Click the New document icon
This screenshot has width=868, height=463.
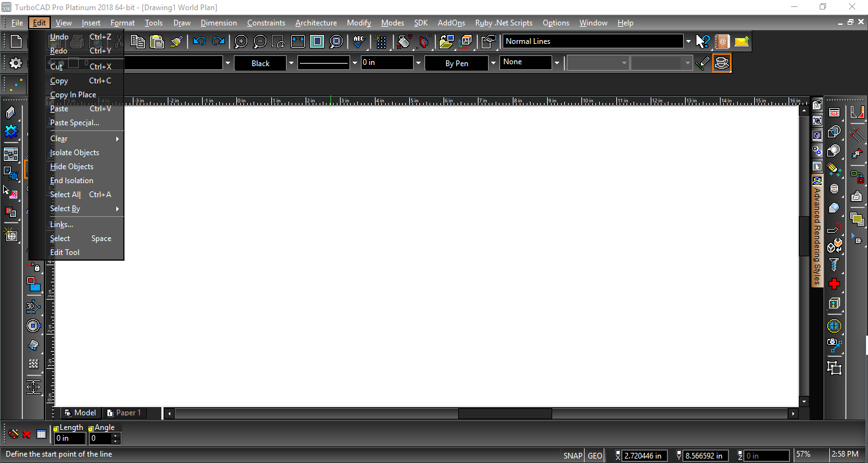(16, 41)
